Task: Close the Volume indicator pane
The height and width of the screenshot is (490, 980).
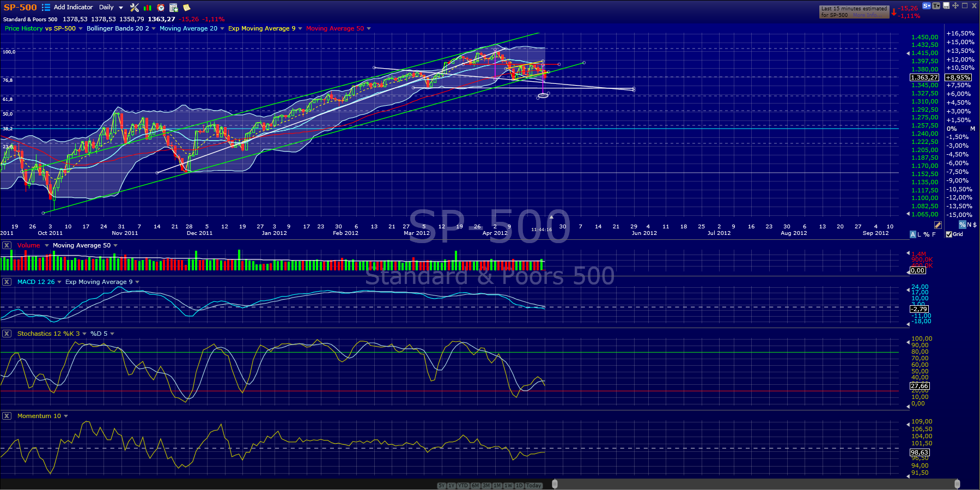Action: tap(7, 245)
